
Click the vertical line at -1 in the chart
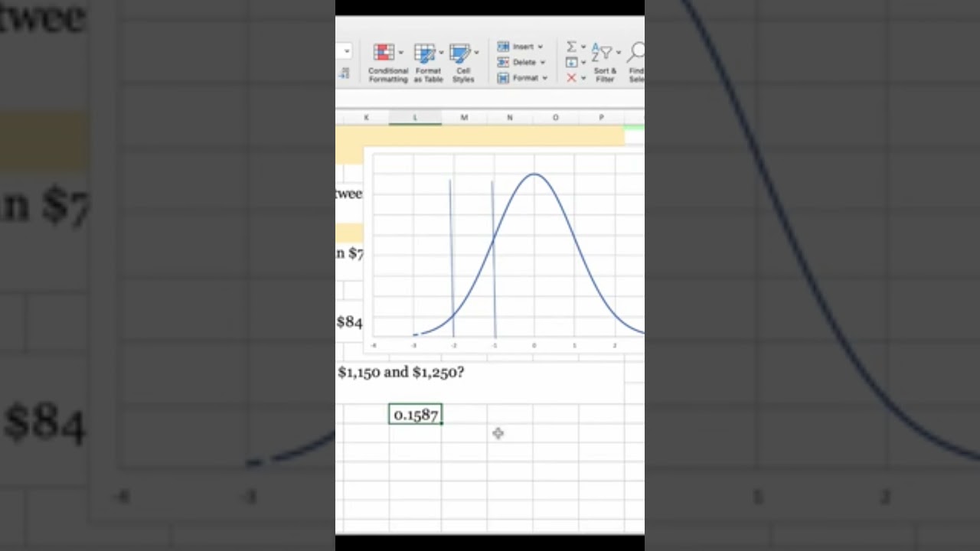click(494, 259)
